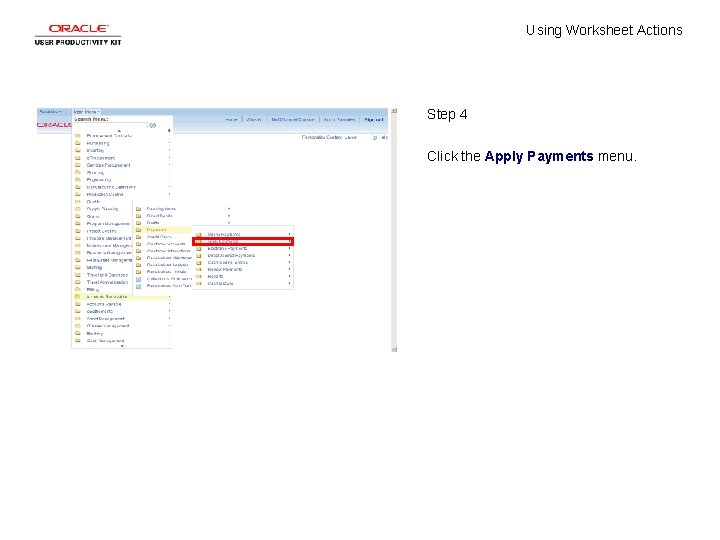Click the Supply Planning folder icon
The image size is (720, 540).
click(78, 209)
